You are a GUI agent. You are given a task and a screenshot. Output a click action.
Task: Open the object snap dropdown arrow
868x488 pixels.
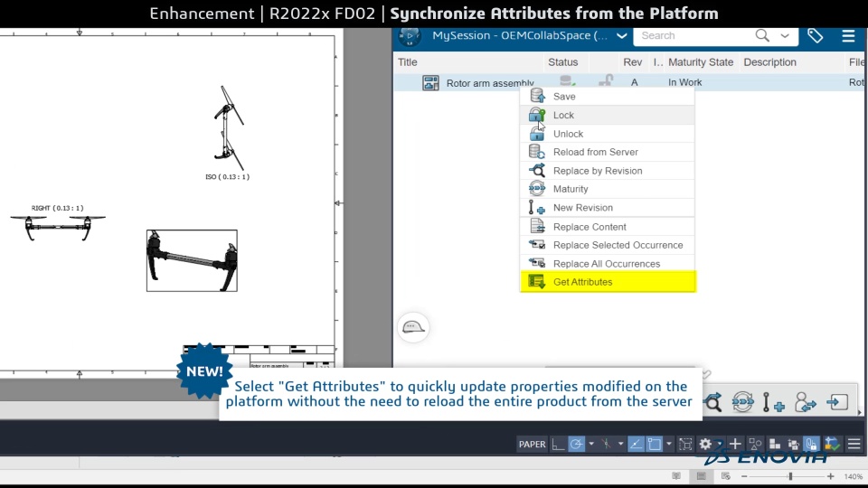[x=669, y=445]
